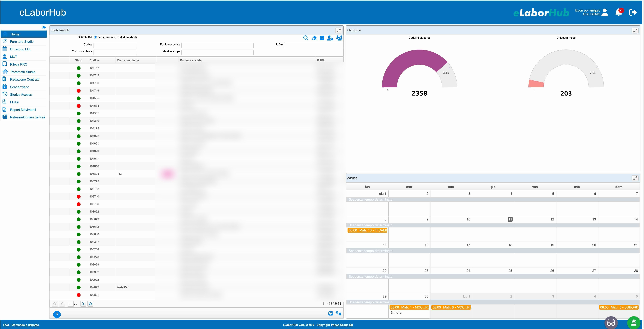The width and height of the screenshot is (644, 329).
Task: Open Flussi in the sidebar
Action: tap(24, 102)
